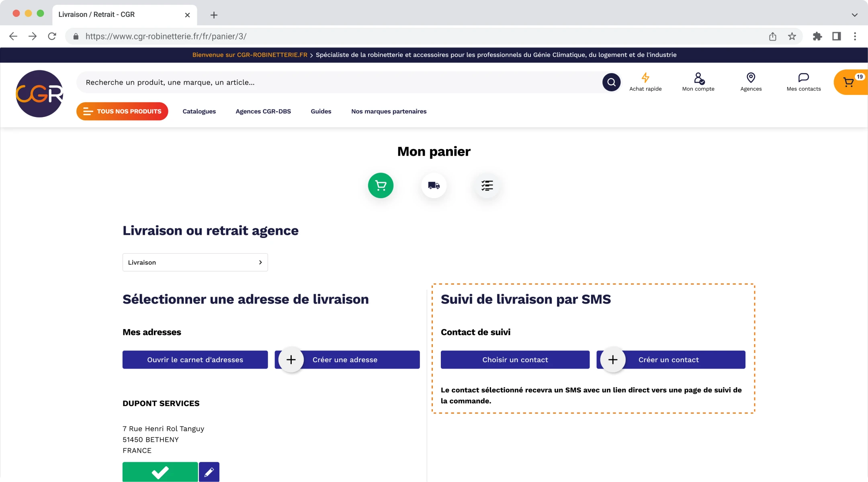The height and width of the screenshot is (482, 868).
Task: Click Bienvenue sur CGR-ROBINETTERIE.FR link
Action: (250, 55)
